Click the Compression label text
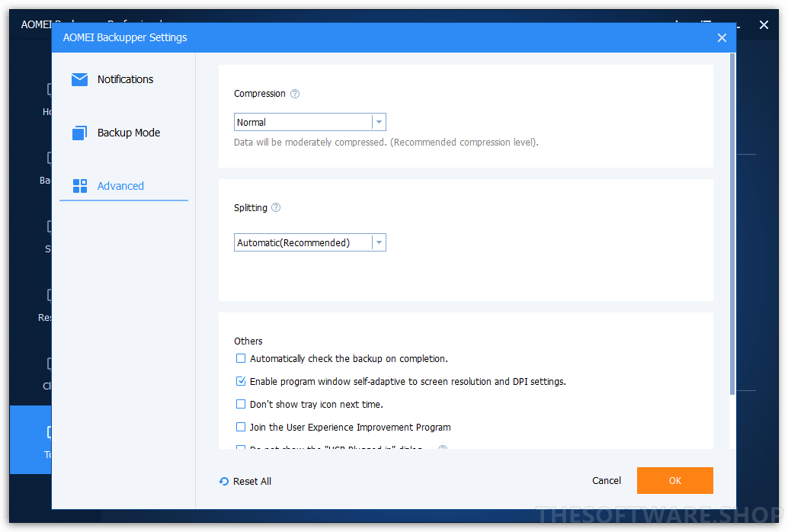Screen dimensions: 788x532 point(259,94)
